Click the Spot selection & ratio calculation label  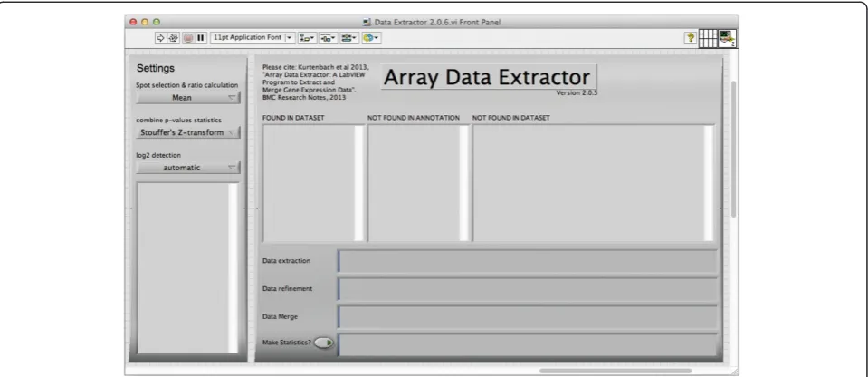click(x=187, y=85)
